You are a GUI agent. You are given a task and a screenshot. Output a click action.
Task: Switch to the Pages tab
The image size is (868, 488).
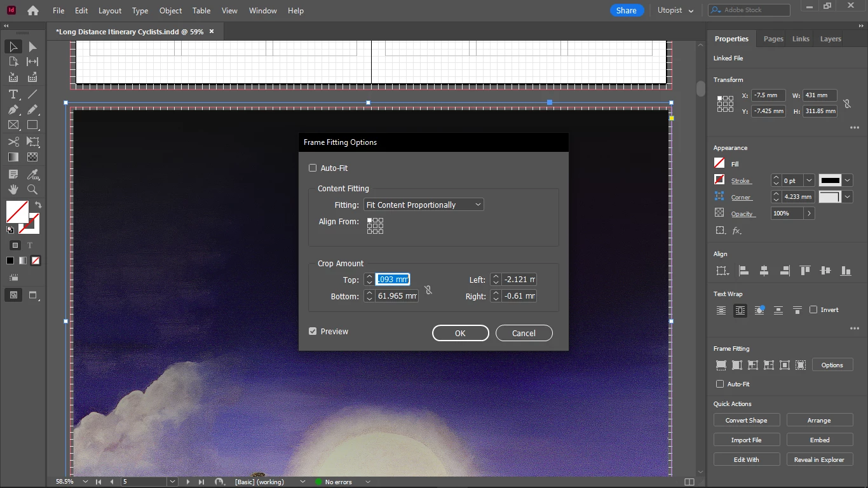click(773, 39)
